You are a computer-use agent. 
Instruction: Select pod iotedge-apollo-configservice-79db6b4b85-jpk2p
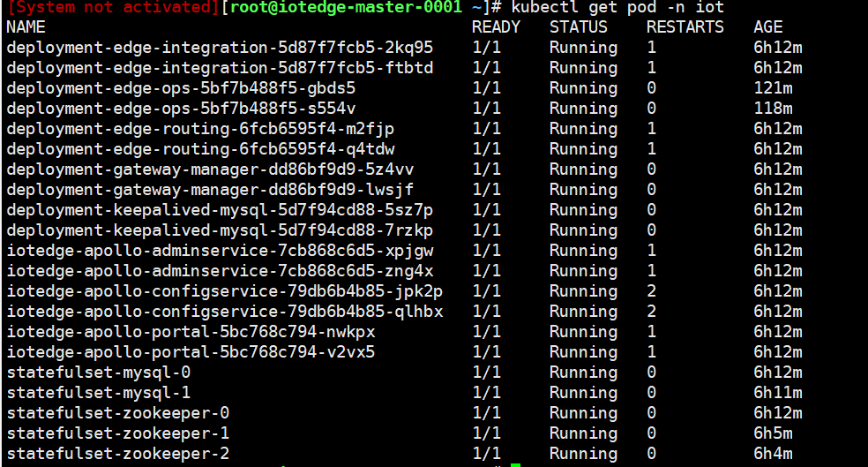pyautogui.click(x=225, y=291)
